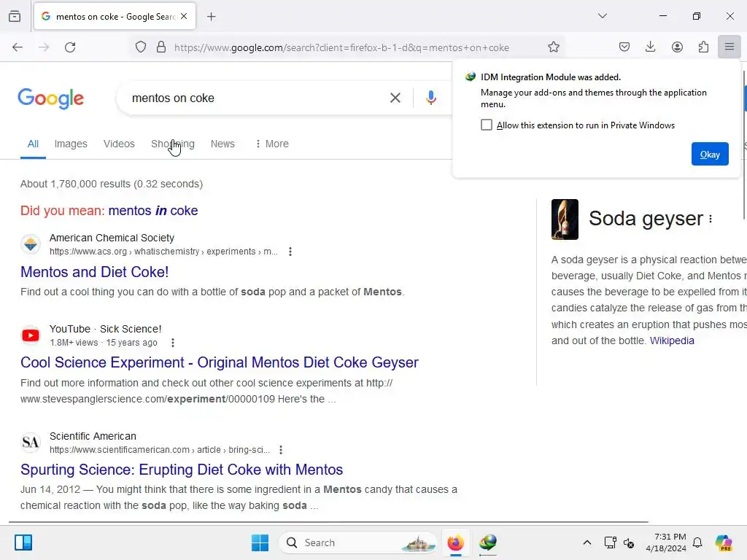This screenshot has width=747, height=560.
Task: Switch to the News results tab
Action: click(x=222, y=144)
